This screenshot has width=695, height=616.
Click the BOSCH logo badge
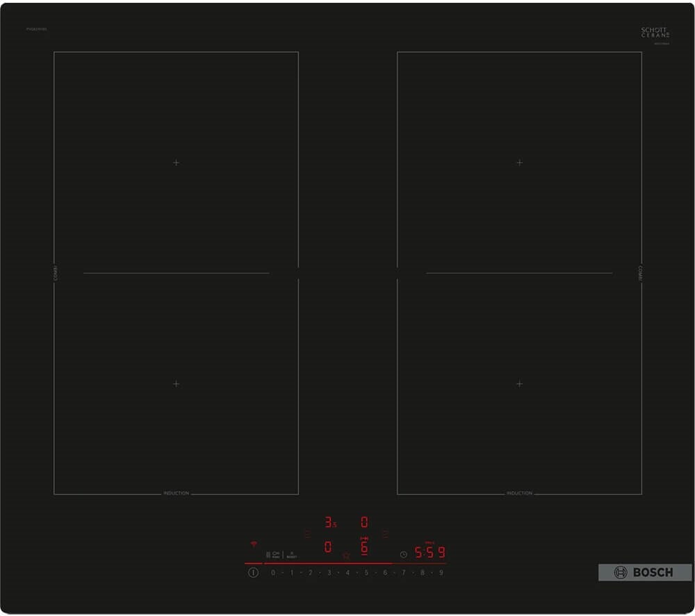pyautogui.click(x=645, y=572)
